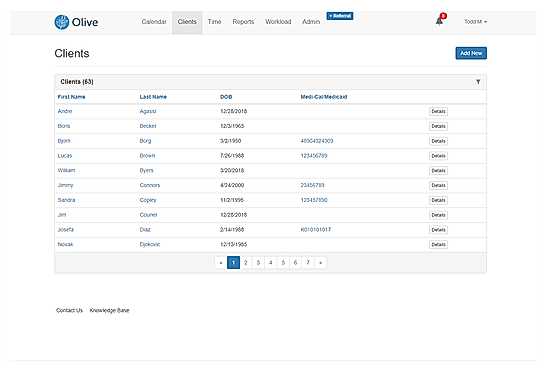Screen dimensions: 546x368
Task: Open Details for Bjorn Borg
Action: pyautogui.click(x=438, y=141)
